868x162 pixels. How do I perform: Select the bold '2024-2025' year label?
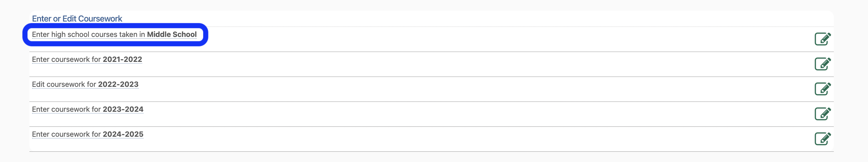(x=123, y=134)
